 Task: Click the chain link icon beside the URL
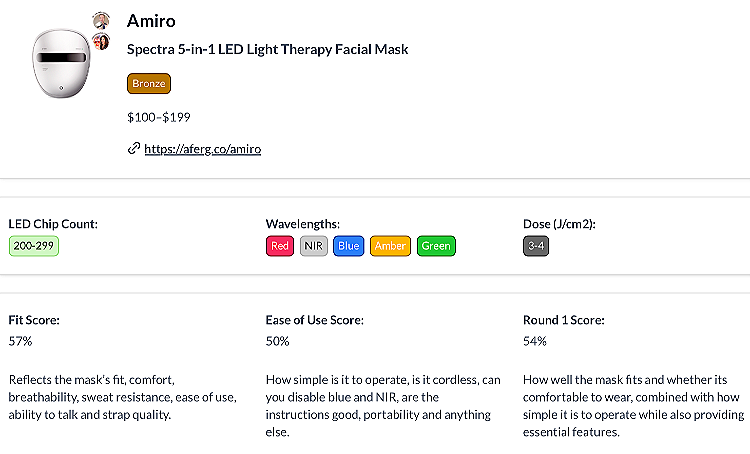pos(134,149)
